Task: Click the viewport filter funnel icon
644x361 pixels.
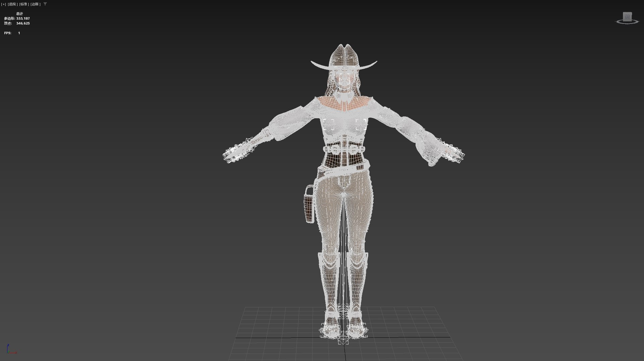Action: tap(45, 4)
